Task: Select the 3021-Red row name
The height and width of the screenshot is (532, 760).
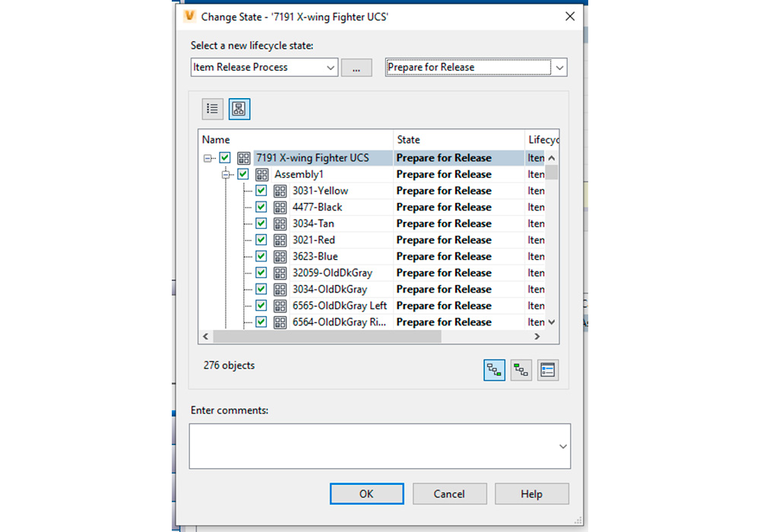Action: click(x=314, y=240)
